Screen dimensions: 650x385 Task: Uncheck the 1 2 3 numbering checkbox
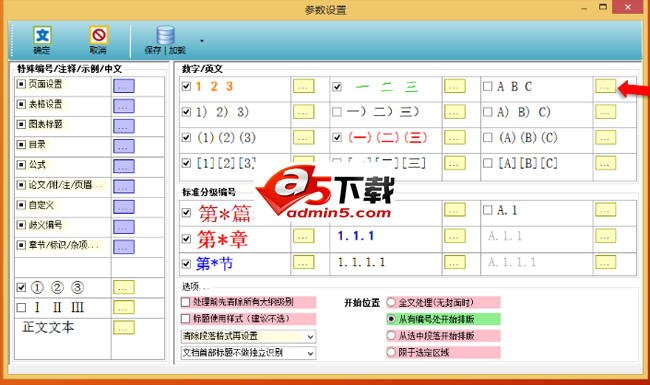tap(186, 86)
